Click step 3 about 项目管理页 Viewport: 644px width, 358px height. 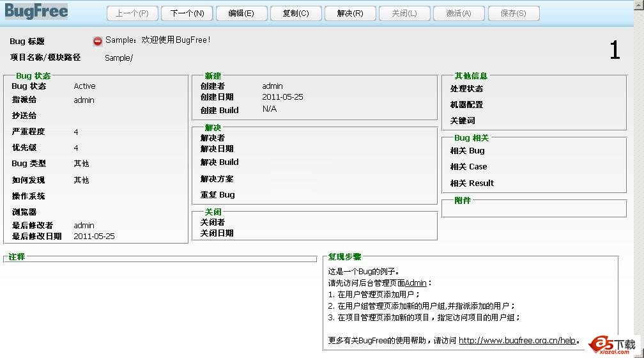[424, 317]
